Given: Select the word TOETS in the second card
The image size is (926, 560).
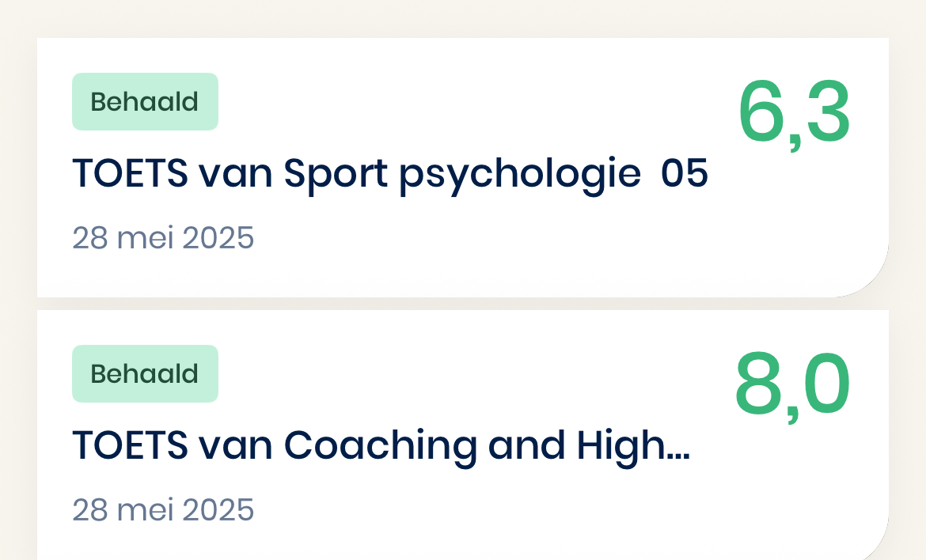Looking at the screenshot, I should coord(130,445).
